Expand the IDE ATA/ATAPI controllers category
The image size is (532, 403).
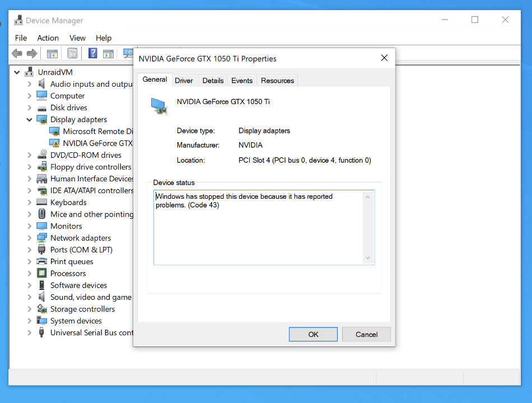(30, 191)
